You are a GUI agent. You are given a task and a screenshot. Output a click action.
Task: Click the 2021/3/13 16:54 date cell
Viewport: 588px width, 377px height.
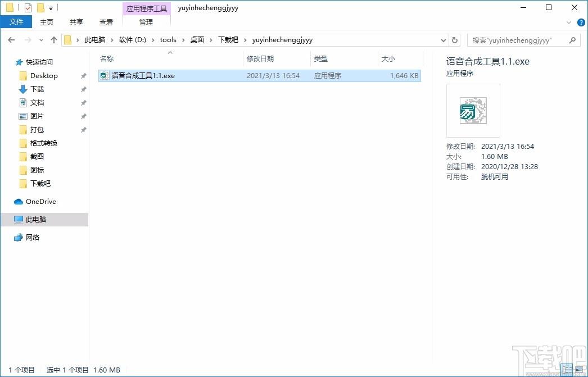click(273, 76)
